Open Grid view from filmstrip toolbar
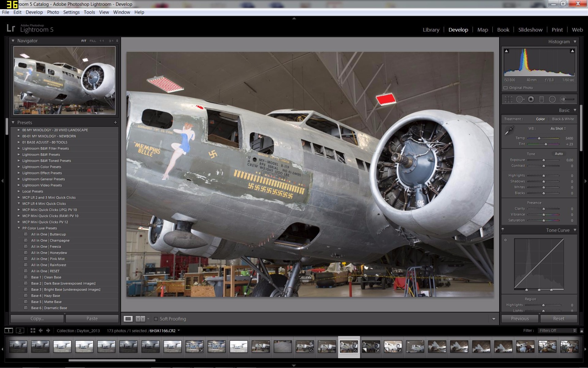The height and width of the screenshot is (368, 588). point(33,331)
